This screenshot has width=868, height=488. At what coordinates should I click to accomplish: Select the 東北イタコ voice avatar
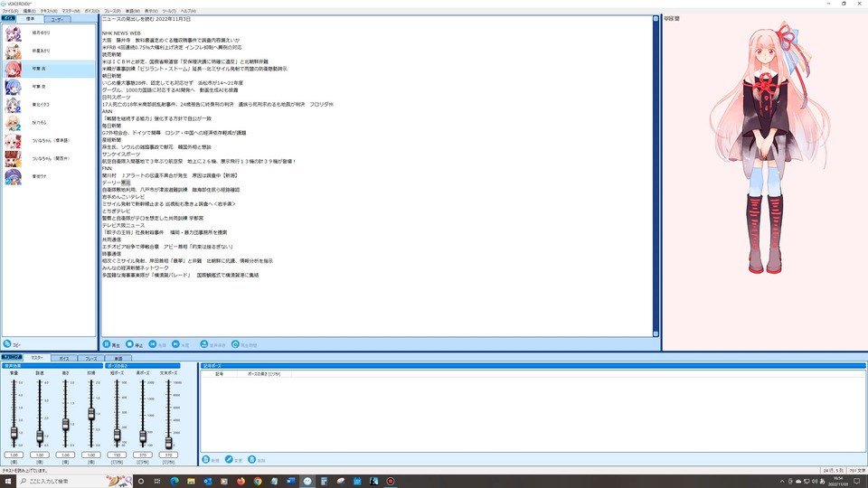(14, 105)
